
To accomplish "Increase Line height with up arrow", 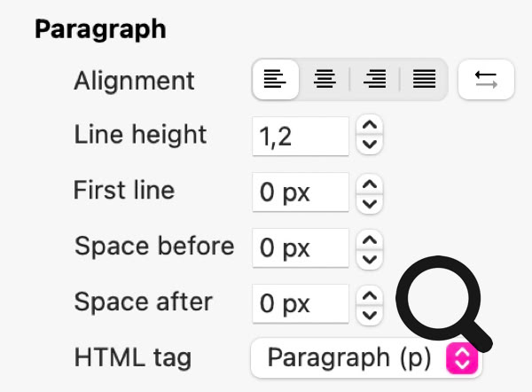I will (371, 126).
